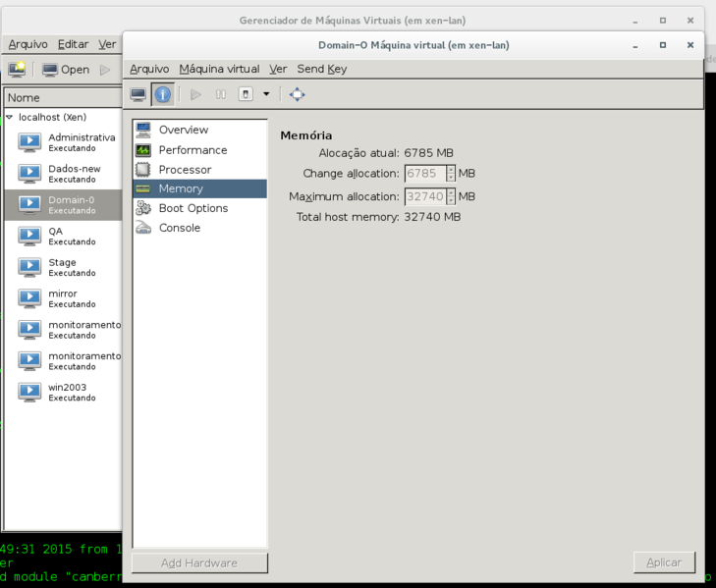Click the mirror running-state icon
716x588 pixels.
click(x=29, y=298)
